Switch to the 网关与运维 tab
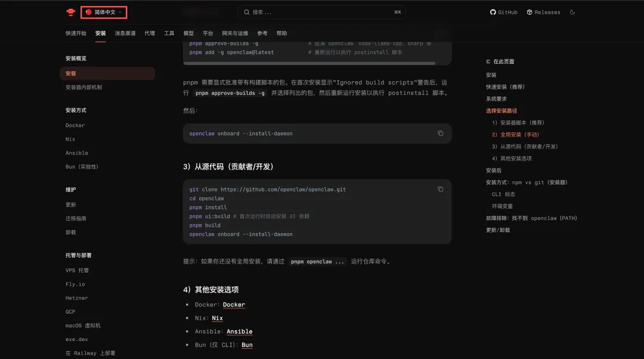This screenshot has width=644, height=359. pyautogui.click(x=235, y=33)
